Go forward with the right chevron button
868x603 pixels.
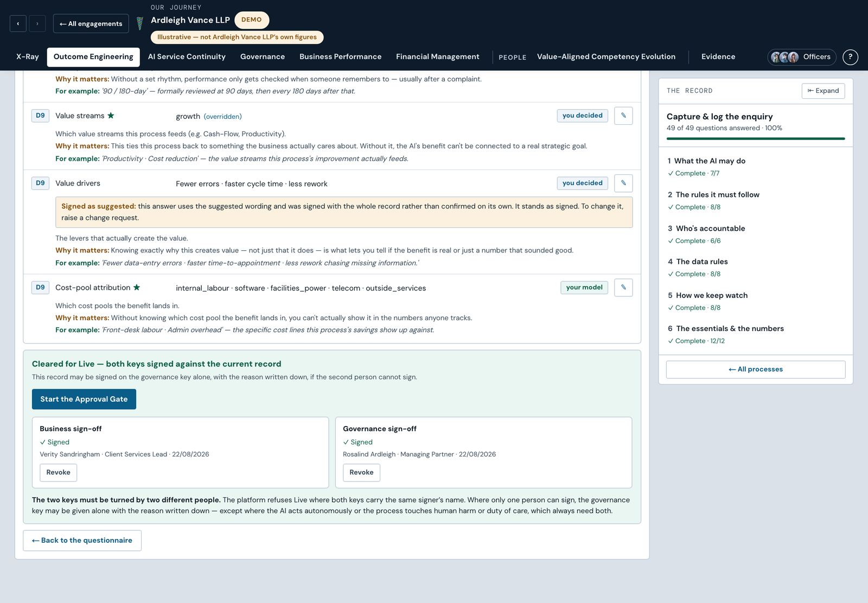(x=37, y=23)
